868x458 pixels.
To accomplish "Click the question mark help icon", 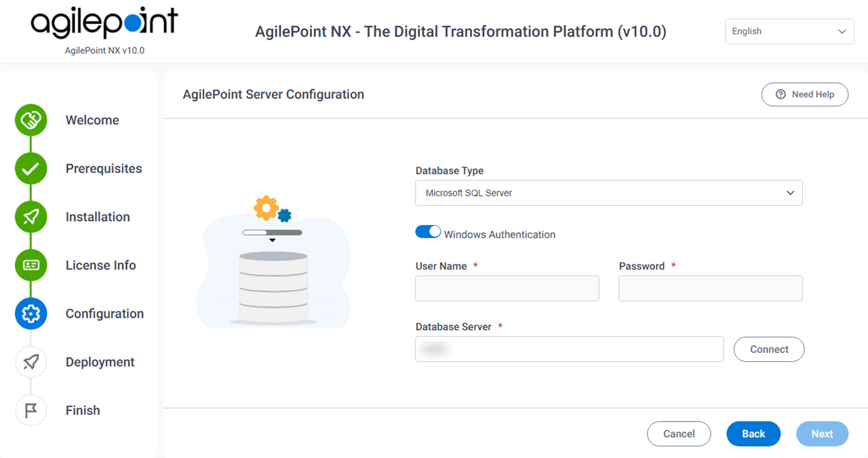I will point(781,95).
